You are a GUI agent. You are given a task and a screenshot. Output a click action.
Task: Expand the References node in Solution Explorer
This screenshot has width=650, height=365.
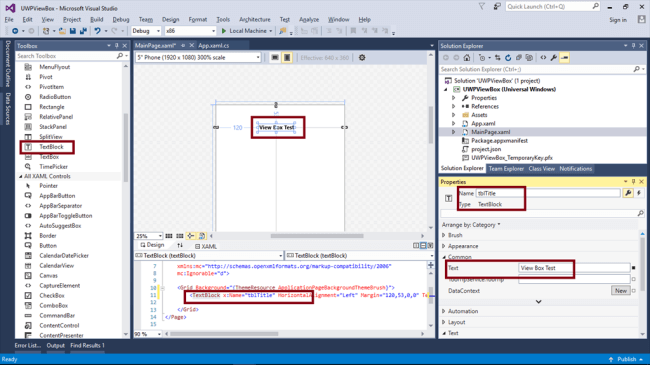click(x=454, y=107)
